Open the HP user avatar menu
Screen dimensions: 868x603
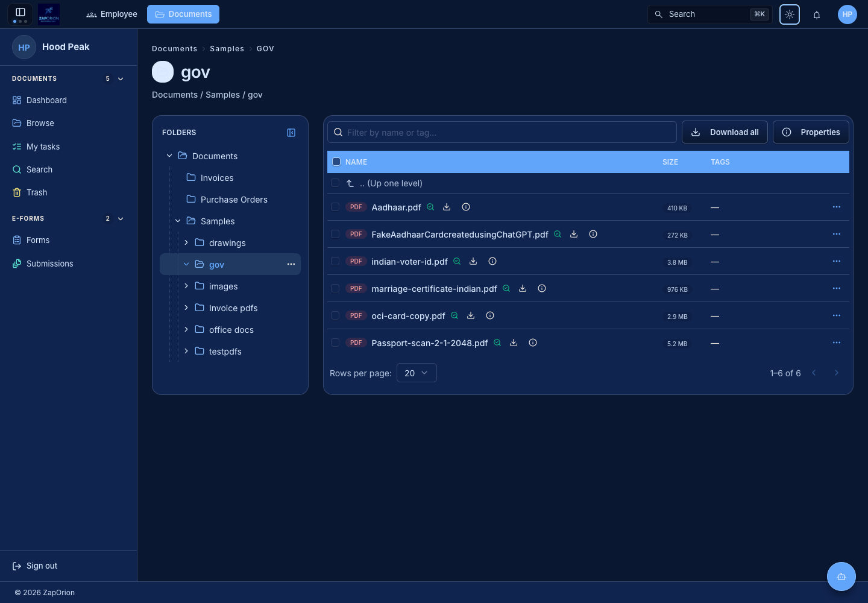pyautogui.click(x=848, y=14)
